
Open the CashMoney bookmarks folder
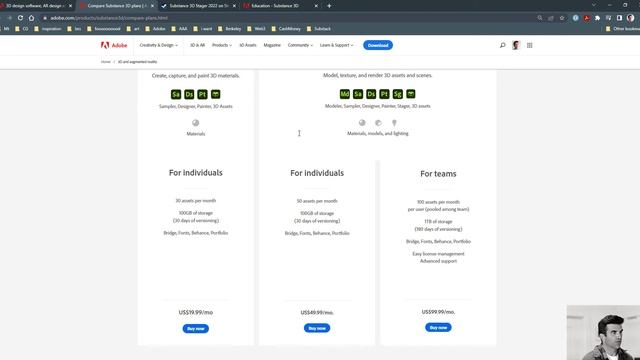(286, 29)
